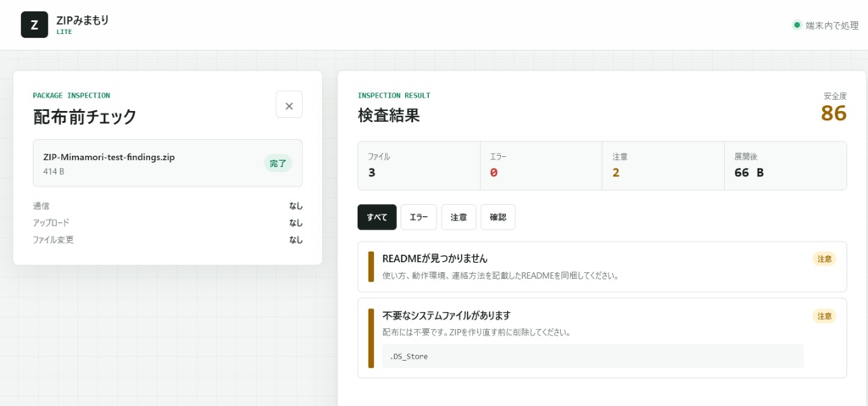Click the .DS_Store file path box
Image resolution: width=868 pixels, height=406 pixels.
coord(593,356)
